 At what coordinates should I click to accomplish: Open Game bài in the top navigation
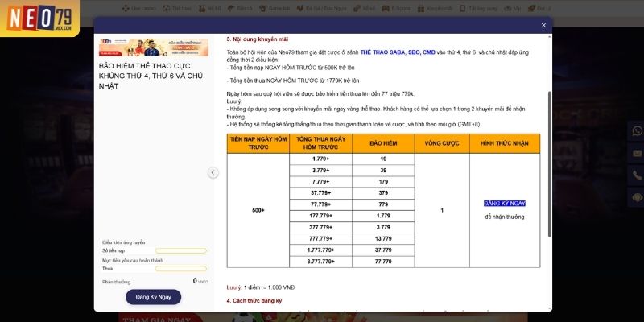pyautogui.click(x=275, y=8)
